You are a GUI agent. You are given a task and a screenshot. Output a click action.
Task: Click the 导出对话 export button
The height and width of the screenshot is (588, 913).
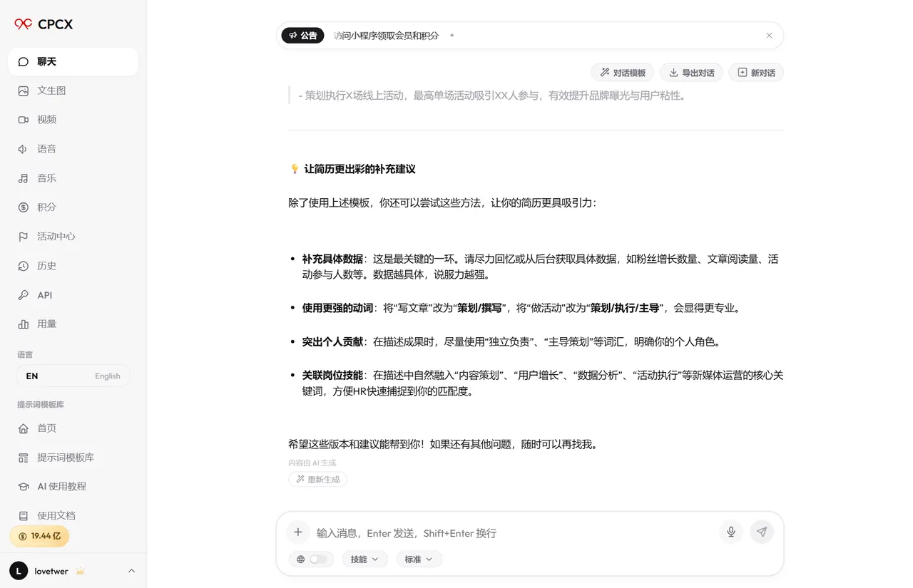[x=691, y=73]
